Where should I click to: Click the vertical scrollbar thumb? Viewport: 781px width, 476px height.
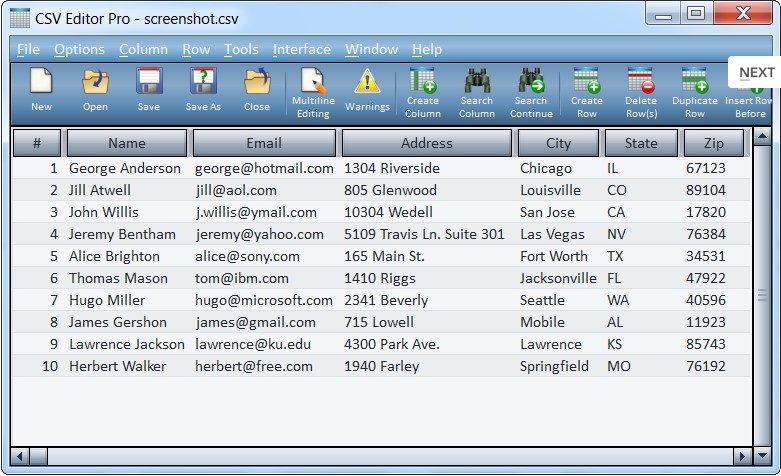click(762, 295)
